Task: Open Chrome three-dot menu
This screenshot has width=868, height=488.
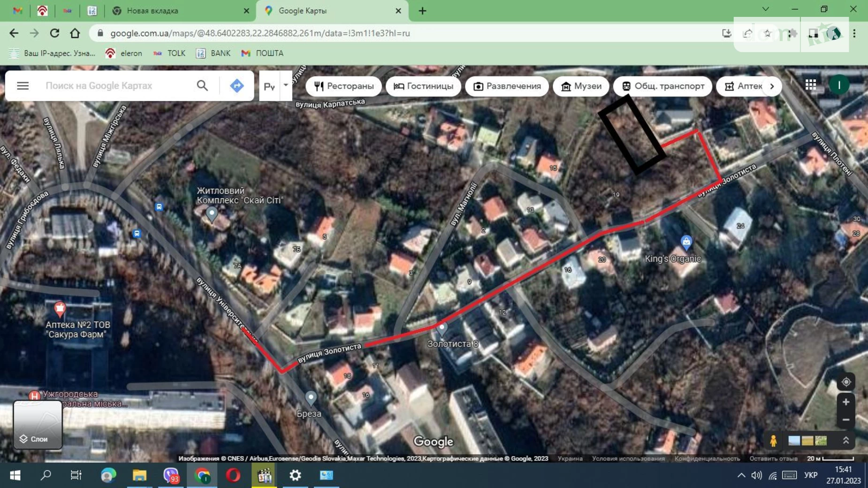Action: [854, 33]
